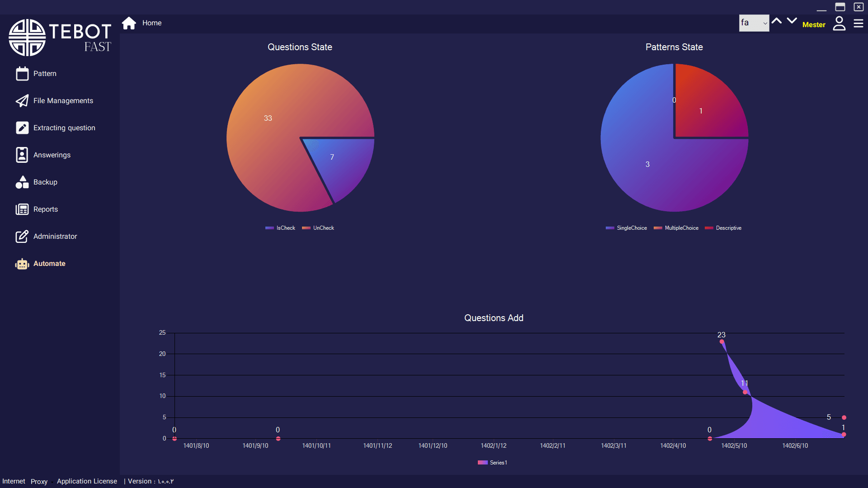Click the down chevron arrow in header
Image resolution: width=868 pixels, height=488 pixels.
[x=792, y=21]
